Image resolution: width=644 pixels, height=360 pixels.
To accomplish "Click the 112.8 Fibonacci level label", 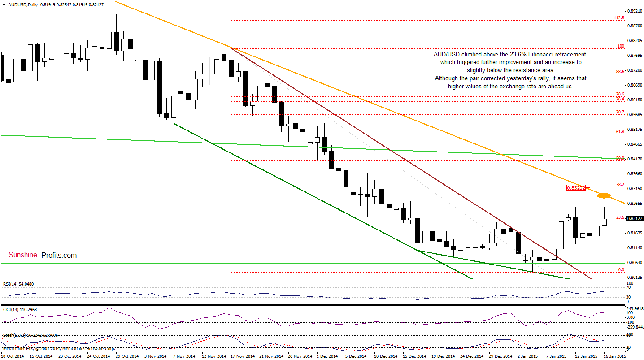I will [x=619, y=18].
